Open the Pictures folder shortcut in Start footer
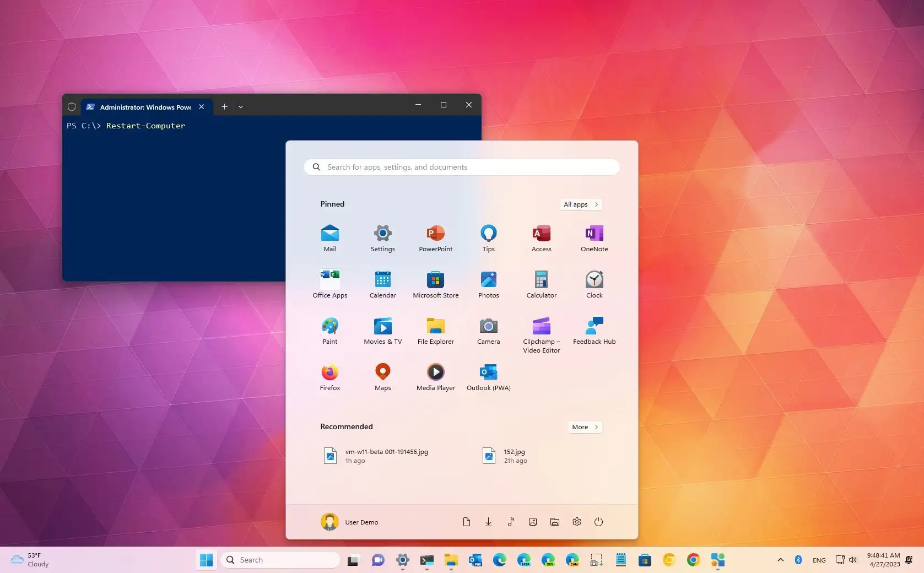The height and width of the screenshot is (573, 924). pos(532,522)
